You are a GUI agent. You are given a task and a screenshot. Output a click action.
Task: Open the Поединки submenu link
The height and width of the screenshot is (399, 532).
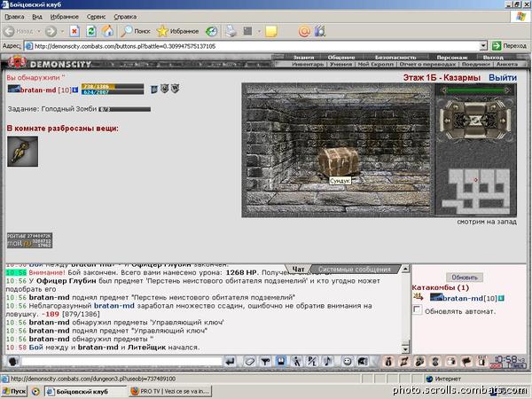(475, 64)
